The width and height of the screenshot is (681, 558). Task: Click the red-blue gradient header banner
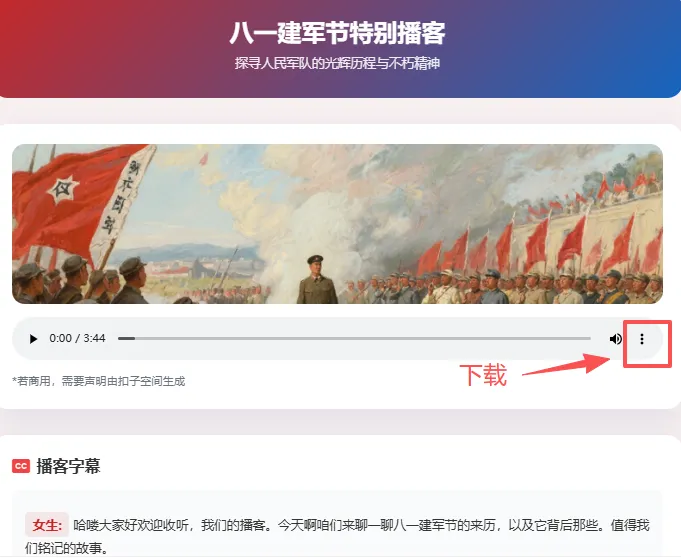click(340, 49)
